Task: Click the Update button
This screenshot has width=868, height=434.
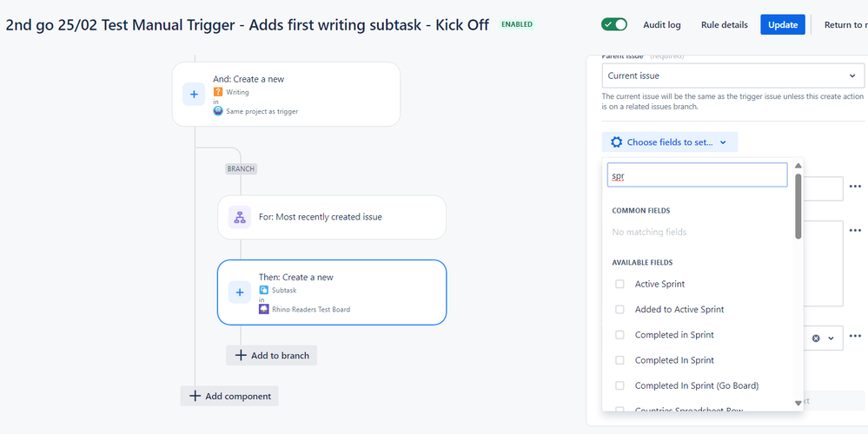Action: 782,24
